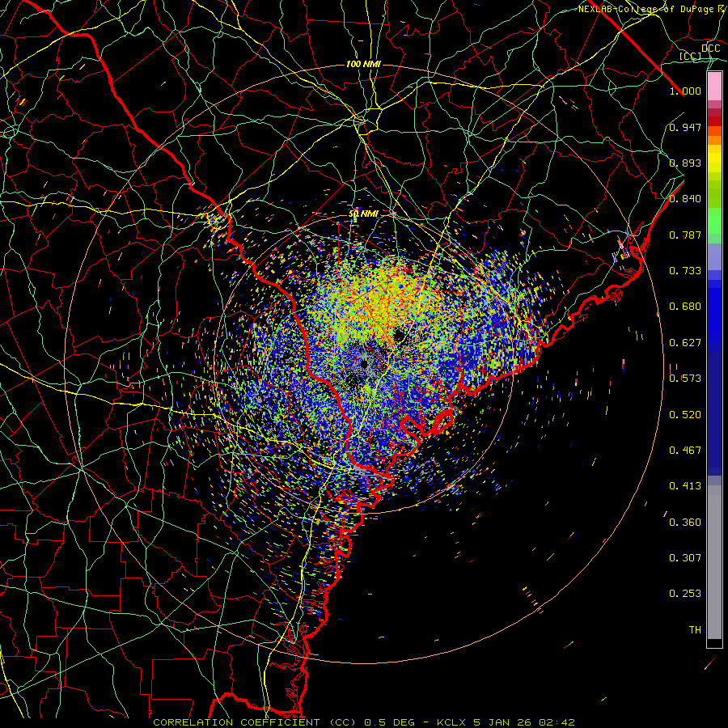Click the 0.413 scale value
This screenshot has width=728, height=728.
(685, 486)
